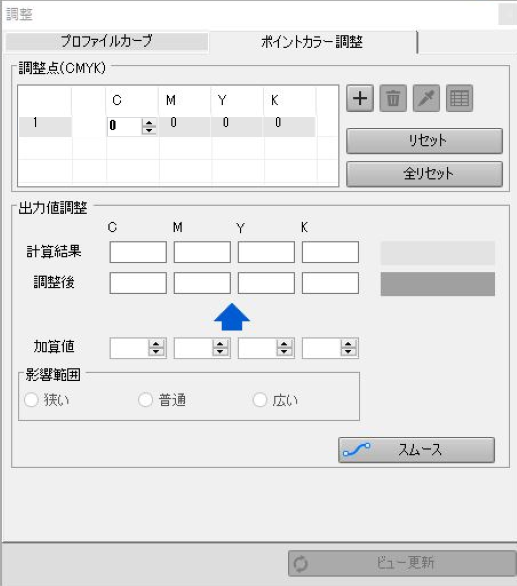
Task: Select 普通 influence range radio
Action: pos(145,400)
